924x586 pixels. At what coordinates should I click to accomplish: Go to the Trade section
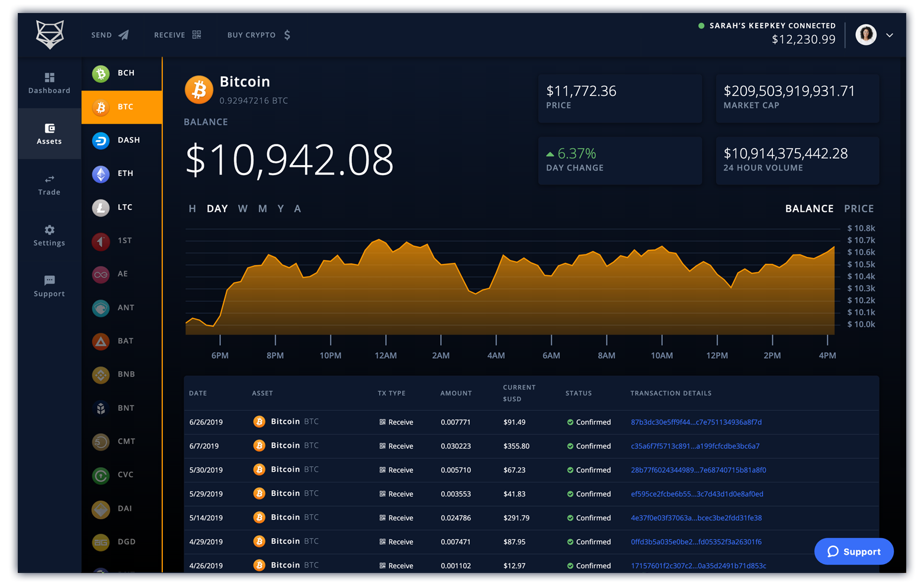click(x=49, y=185)
